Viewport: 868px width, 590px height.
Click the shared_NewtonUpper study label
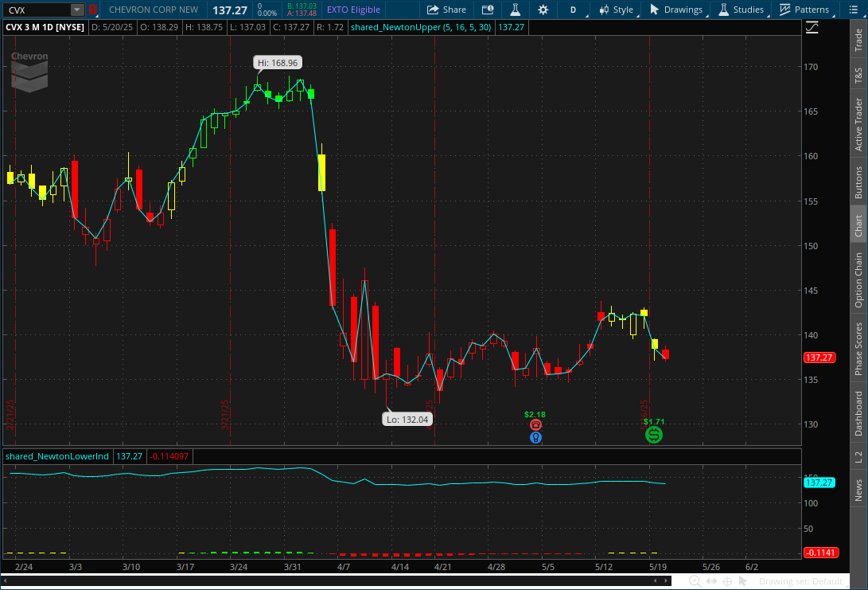tap(421, 27)
